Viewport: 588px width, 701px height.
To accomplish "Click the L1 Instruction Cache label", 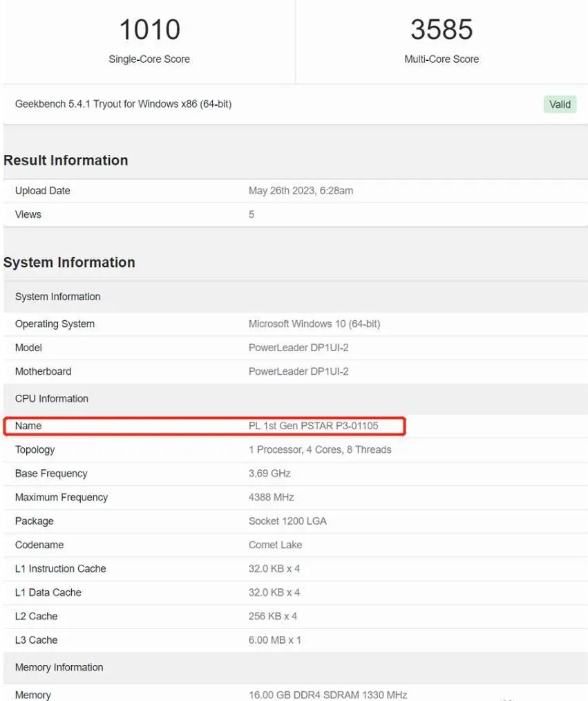I will coord(60,568).
